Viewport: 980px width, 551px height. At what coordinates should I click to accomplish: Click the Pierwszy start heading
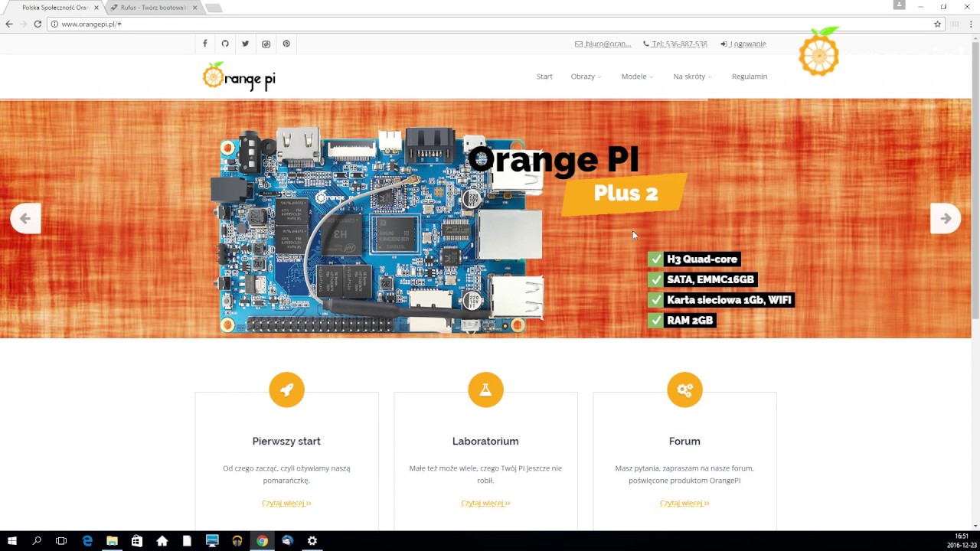coord(286,442)
